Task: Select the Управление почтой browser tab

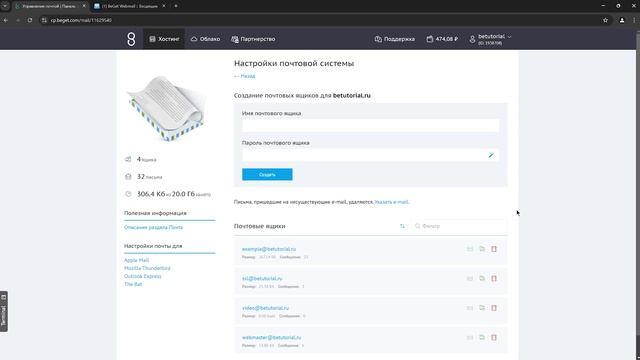Action: [49, 6]
